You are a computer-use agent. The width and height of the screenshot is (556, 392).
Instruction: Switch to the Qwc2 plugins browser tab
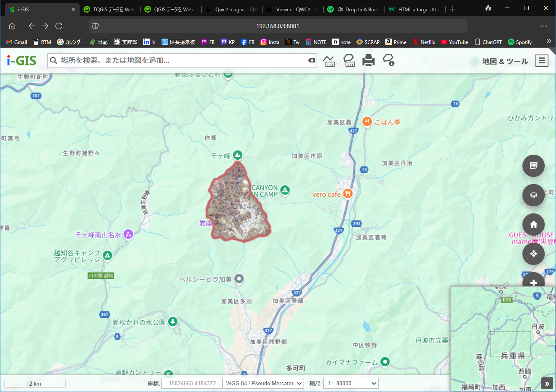pyautogui.click(x=236, y=9)
